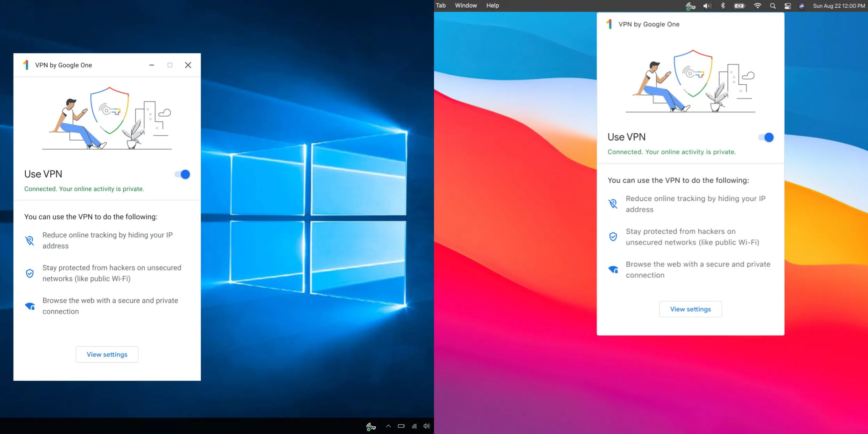The image size is (868, 434).
Task: Open macOS Bluetooth menu bar icon
Action: (x=723, y=6)
